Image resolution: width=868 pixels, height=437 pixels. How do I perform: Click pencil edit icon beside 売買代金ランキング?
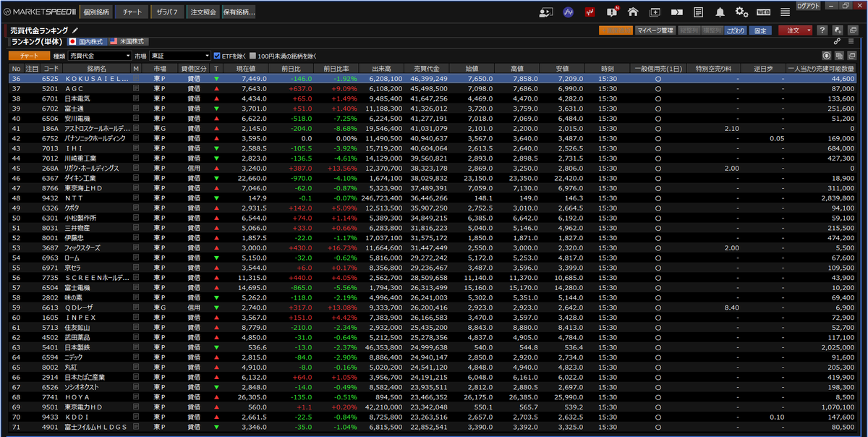point(75,30)
